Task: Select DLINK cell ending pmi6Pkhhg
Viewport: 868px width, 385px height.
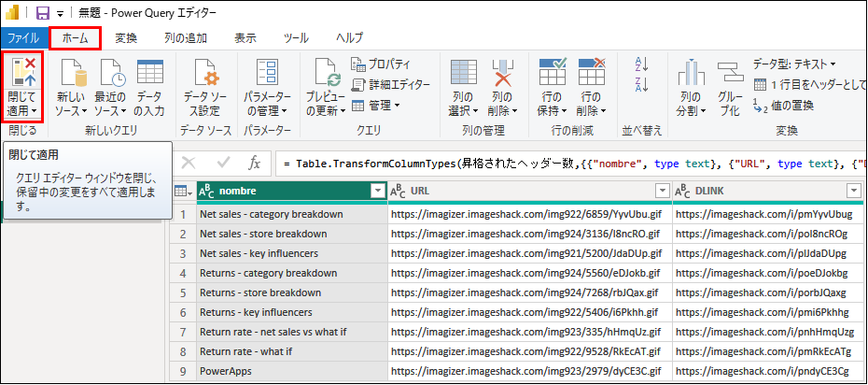Action: [x=770, y=312]
